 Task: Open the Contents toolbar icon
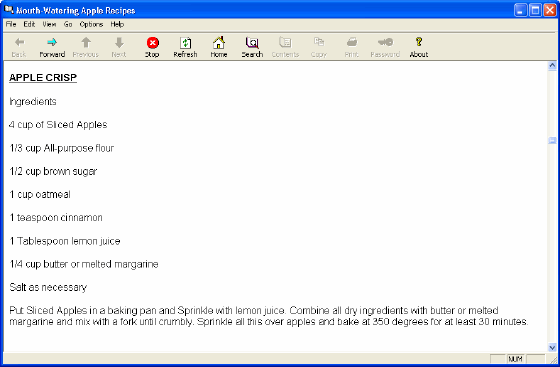tap(285, 42)
